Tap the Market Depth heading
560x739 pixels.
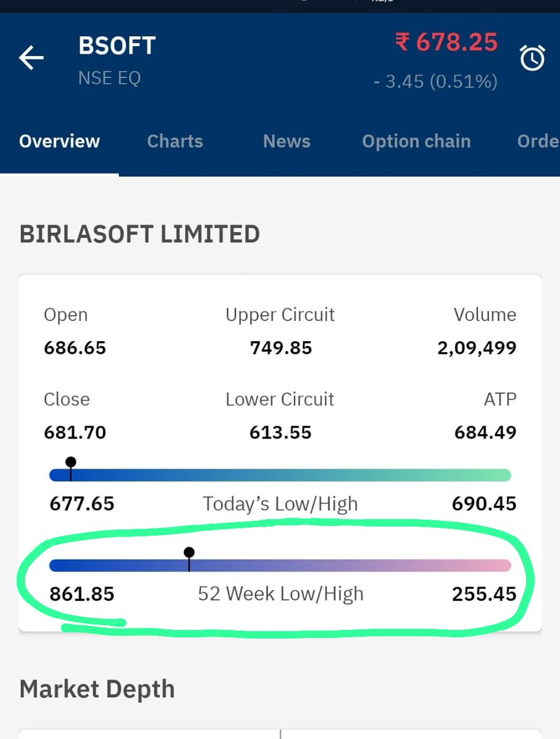(97, 689)
